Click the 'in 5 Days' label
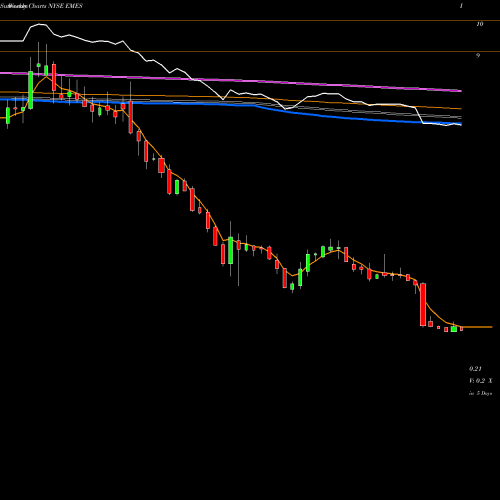500x500 pixels. click(481, 393)
